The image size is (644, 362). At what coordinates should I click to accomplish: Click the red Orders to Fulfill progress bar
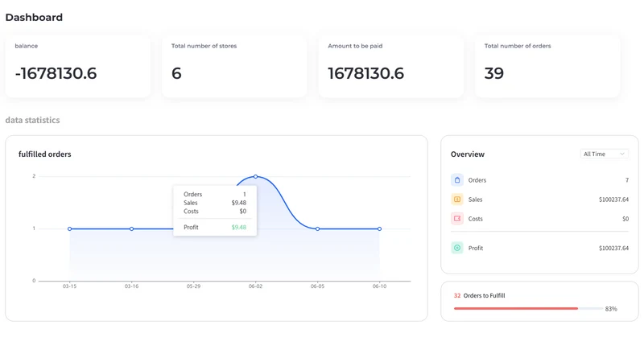516,308
